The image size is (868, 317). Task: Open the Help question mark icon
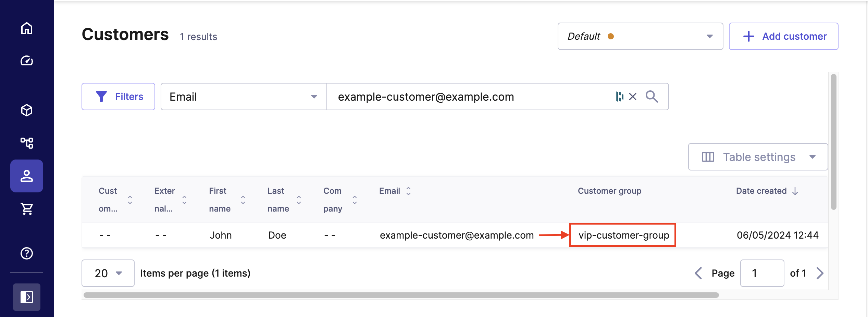(x=27, y=253)
